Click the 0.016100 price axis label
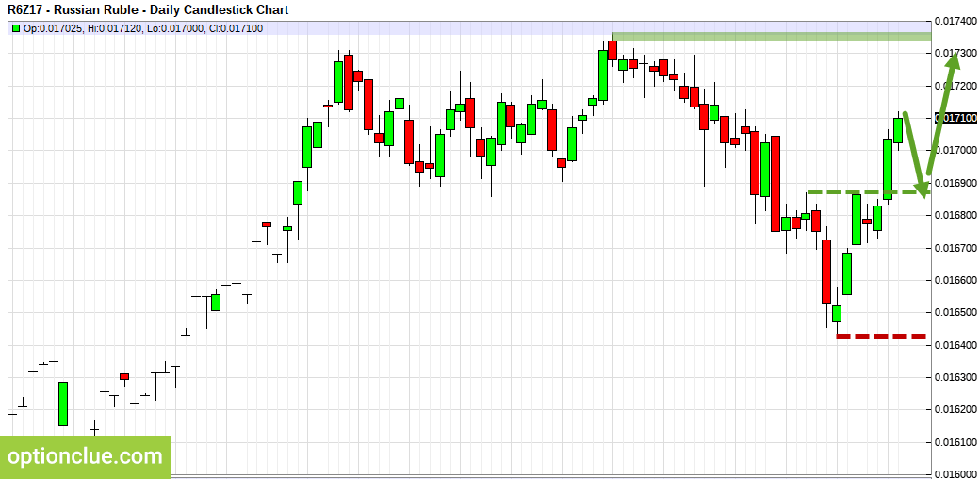Screen dimensions: 980x479 point(955,441)
